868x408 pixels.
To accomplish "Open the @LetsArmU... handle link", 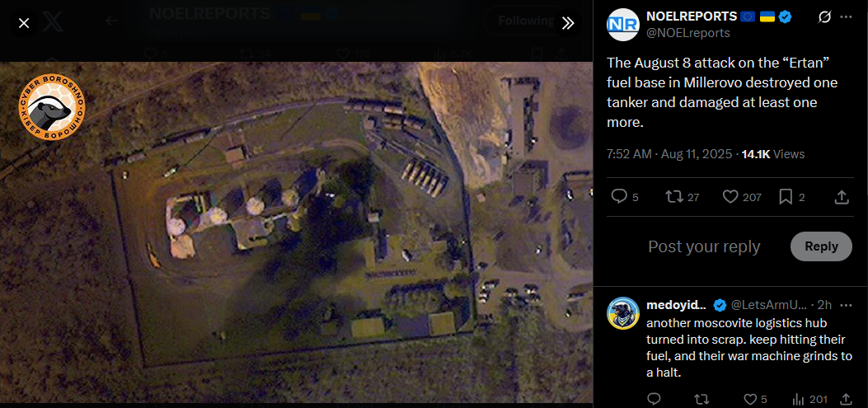I will [771, 305].
